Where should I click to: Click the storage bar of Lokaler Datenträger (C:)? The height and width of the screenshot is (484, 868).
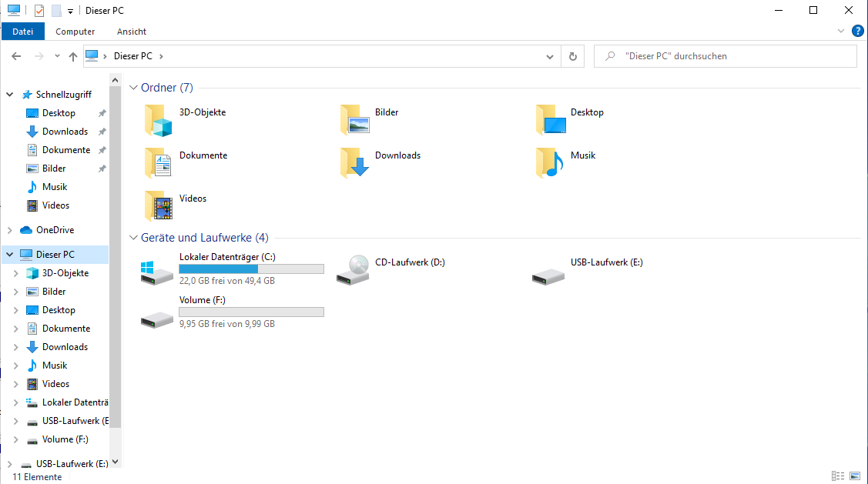251,269
